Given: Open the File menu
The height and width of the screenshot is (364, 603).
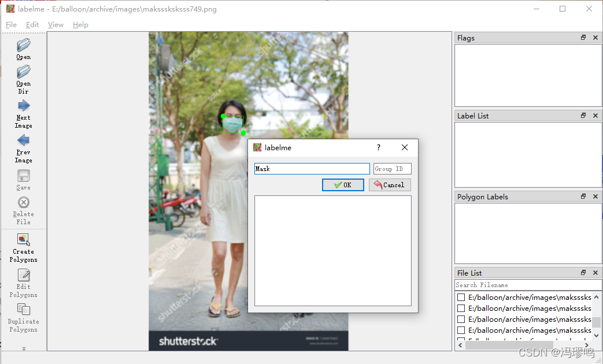Looking at the screenshot, I should pyautogui.click(x=11, y=25).
